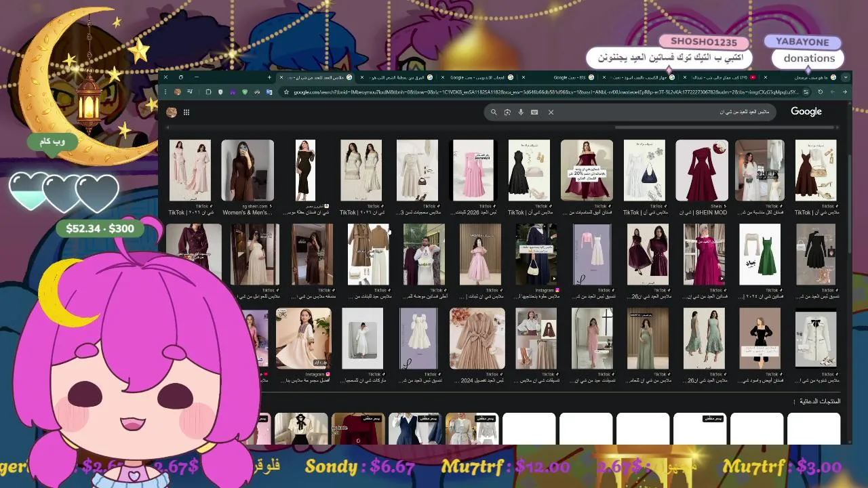868x488 pixels.
Task: Reload the page
Action: (821, 92)
